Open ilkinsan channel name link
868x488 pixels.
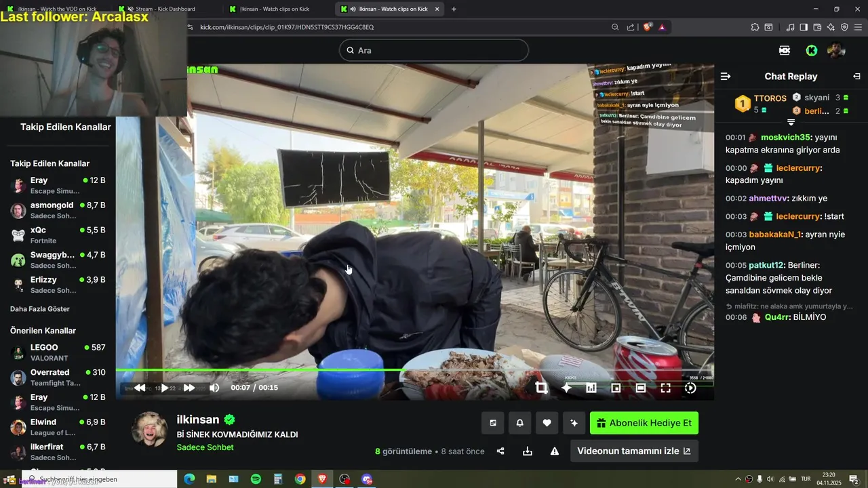click(x=198, y=420)
